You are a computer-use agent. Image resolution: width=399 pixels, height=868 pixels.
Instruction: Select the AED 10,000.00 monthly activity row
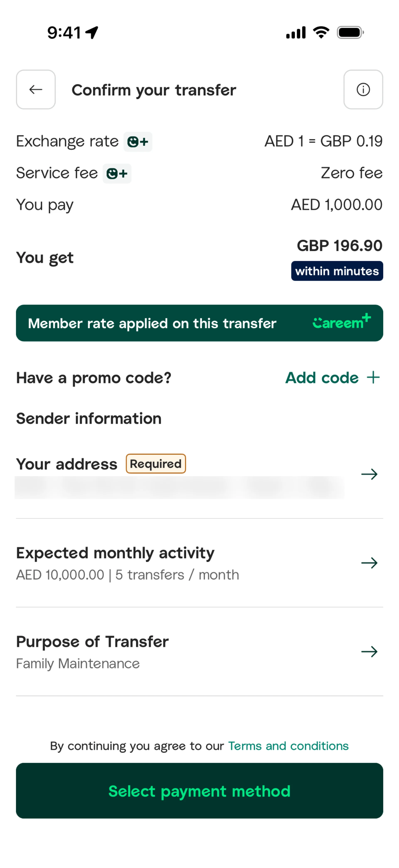click(127, 575)
